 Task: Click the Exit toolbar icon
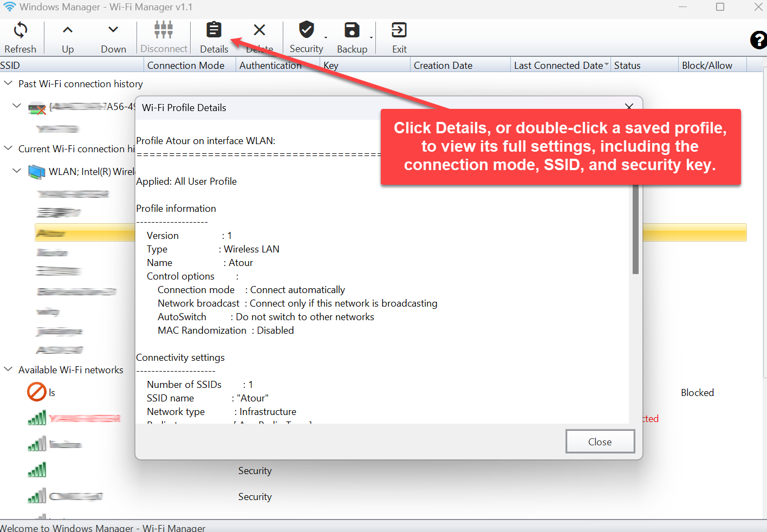(399, 30)
